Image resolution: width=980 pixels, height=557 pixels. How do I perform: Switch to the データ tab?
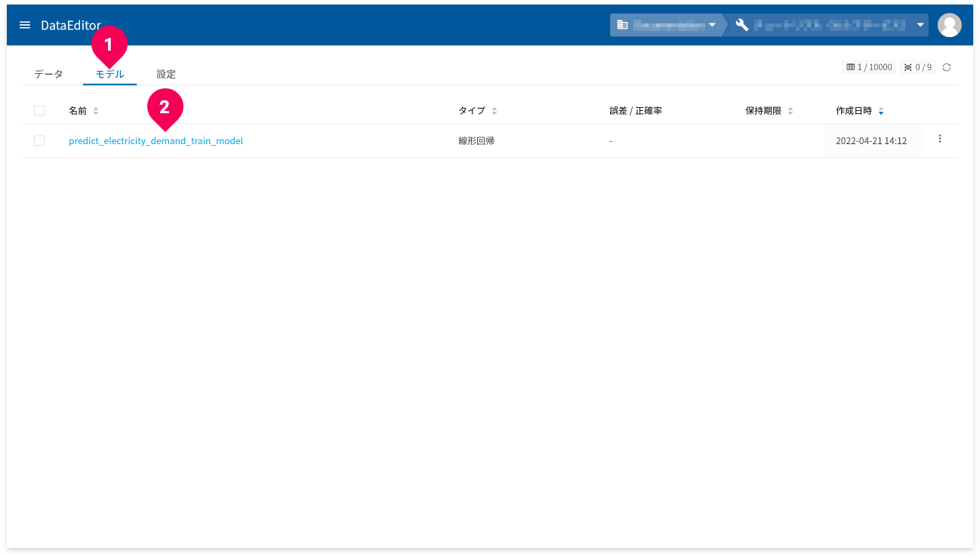pyautogui.click(x=48, y=74)
